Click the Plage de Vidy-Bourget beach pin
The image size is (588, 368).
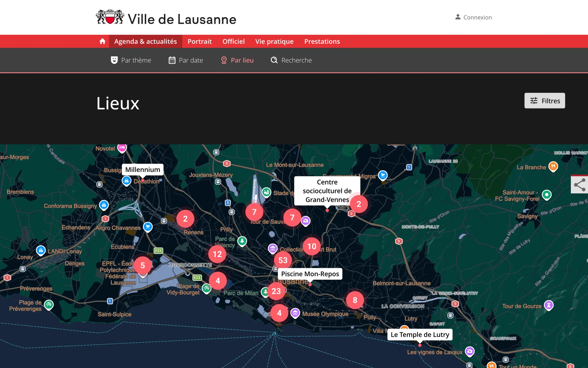[206, 289]
